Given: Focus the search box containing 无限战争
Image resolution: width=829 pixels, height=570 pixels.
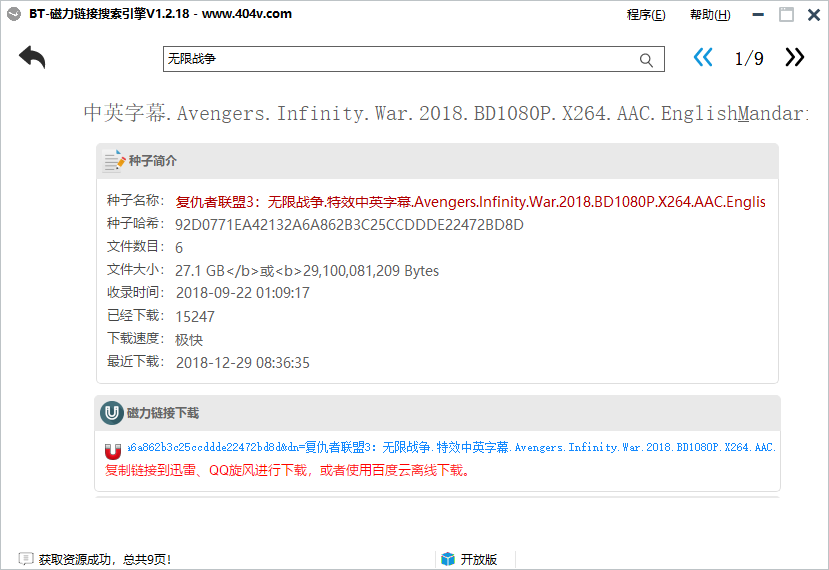Looking at the screenshot, I should coord(400,60).
